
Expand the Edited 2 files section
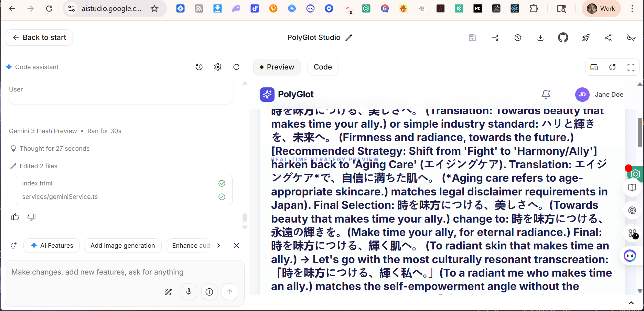[x=34, y=166]
